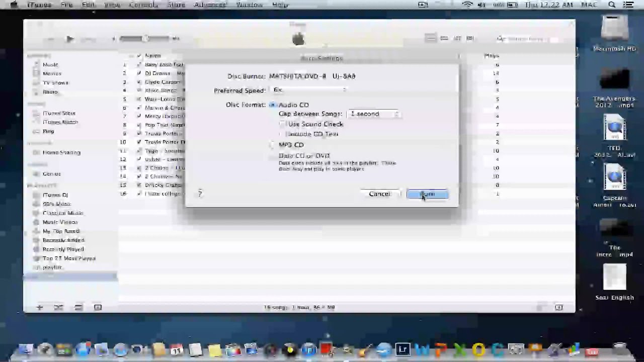Open Movies in the library sidebar

tap(52, 73)
